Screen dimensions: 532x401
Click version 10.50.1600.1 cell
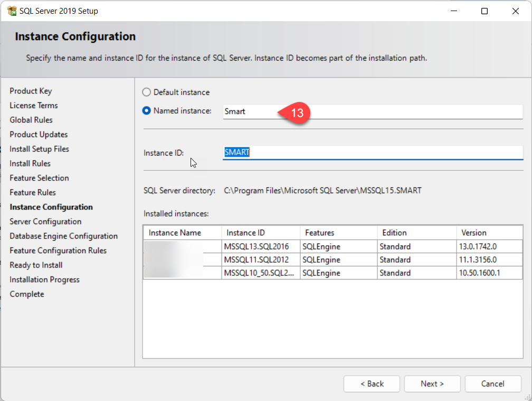(489, 273)
